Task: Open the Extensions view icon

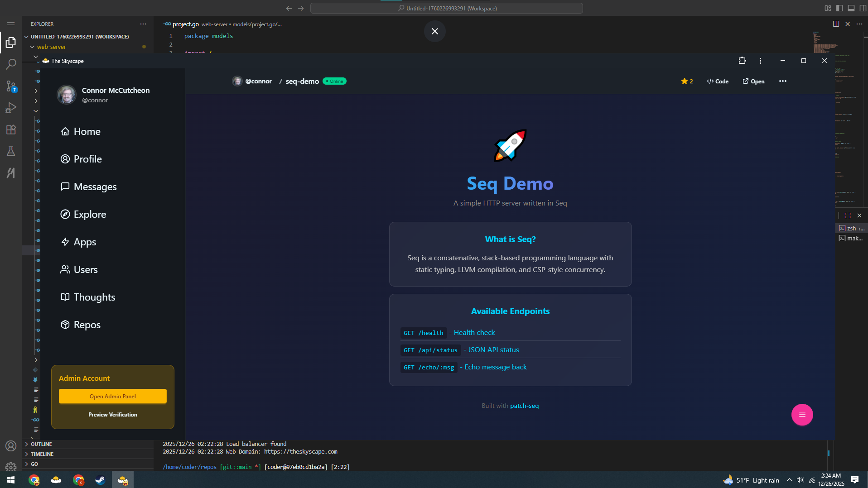Action: pyautogui.click(x=11, y=130)
